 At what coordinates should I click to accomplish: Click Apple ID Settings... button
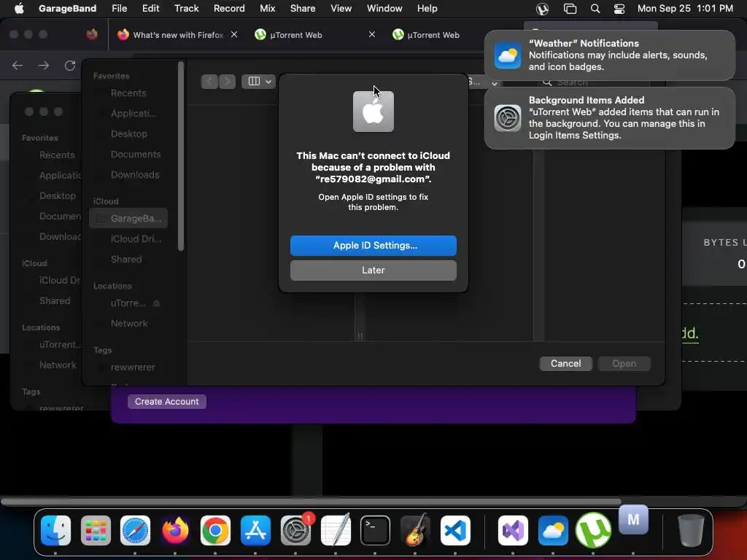373,245
